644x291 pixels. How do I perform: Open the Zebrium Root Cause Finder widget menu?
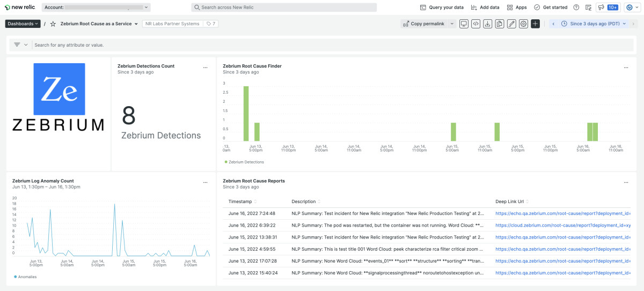coord(626,68)
